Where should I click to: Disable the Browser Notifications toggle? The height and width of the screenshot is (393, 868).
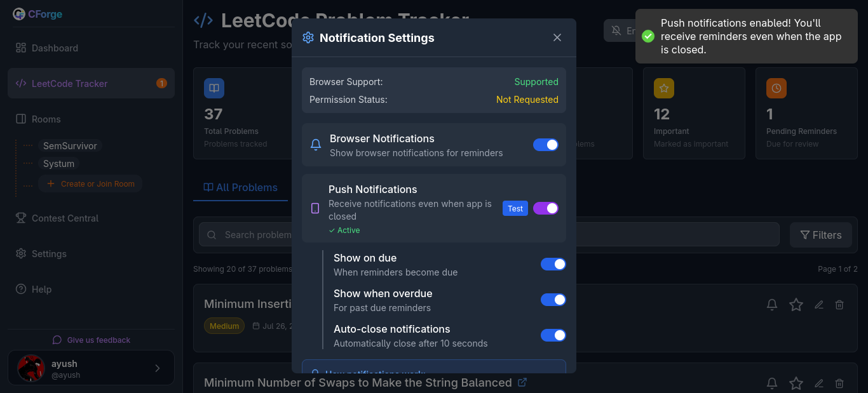(545, 145)
